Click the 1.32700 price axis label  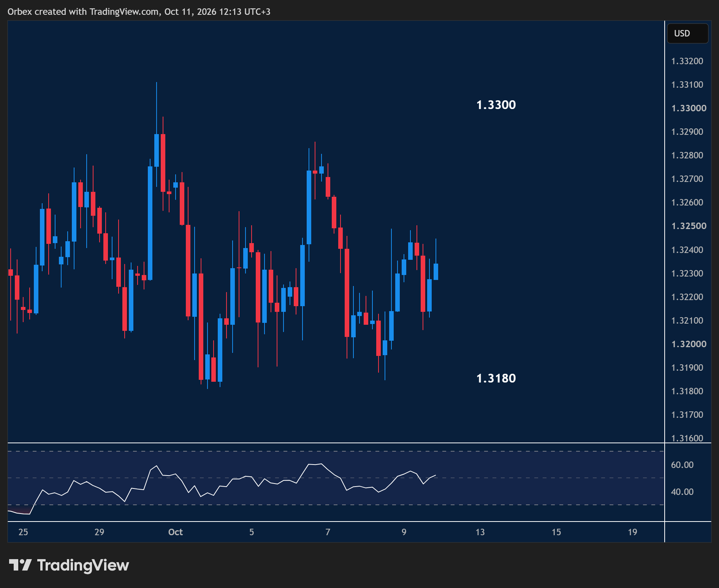(687, 179)
